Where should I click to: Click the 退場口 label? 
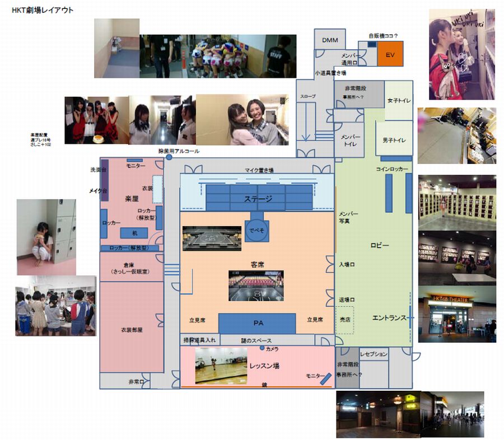(x=347, y=299)
